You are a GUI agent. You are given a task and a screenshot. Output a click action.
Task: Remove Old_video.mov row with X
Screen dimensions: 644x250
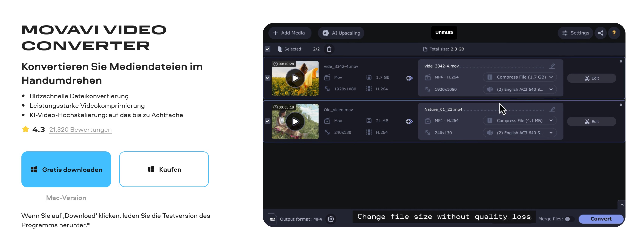tap(621, 105)
